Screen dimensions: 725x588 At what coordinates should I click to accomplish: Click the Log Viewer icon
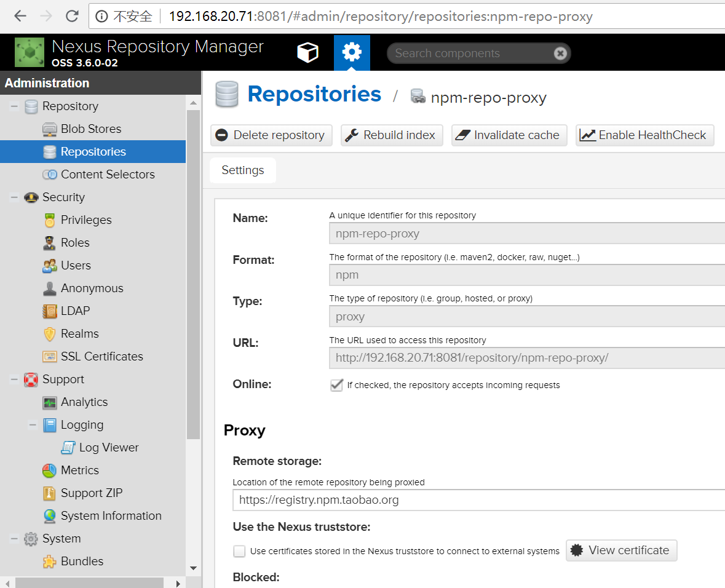click(x=68, y=447)
